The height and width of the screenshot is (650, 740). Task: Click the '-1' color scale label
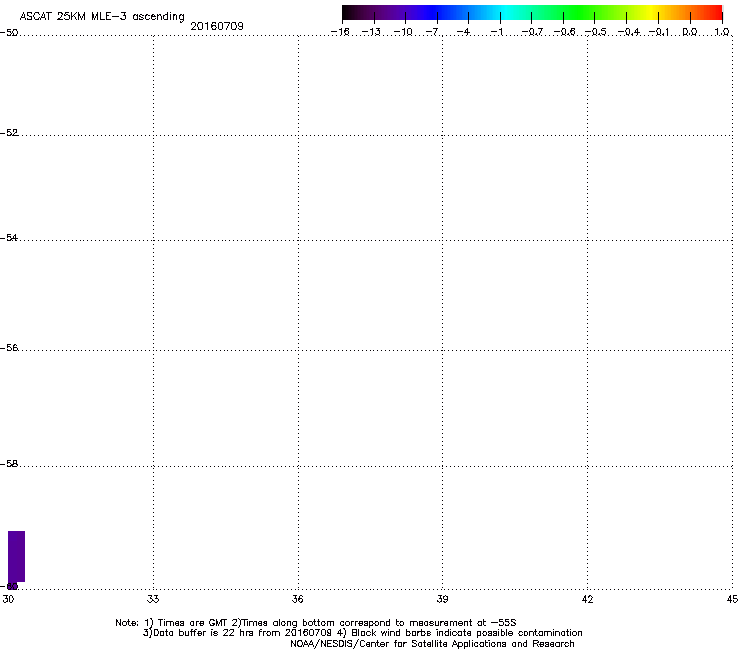tap(496, 32)
